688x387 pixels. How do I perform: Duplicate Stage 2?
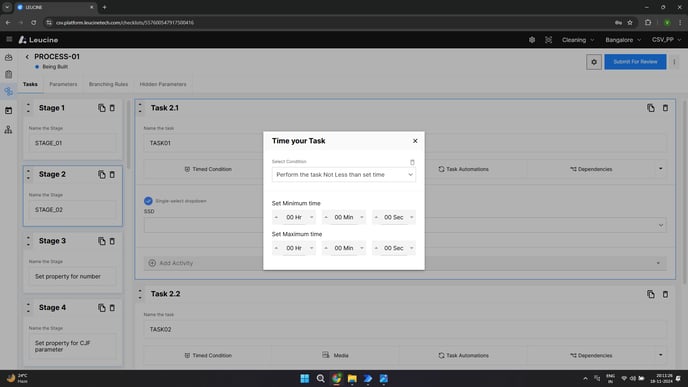pyautogui.click(x=102, y=175)
